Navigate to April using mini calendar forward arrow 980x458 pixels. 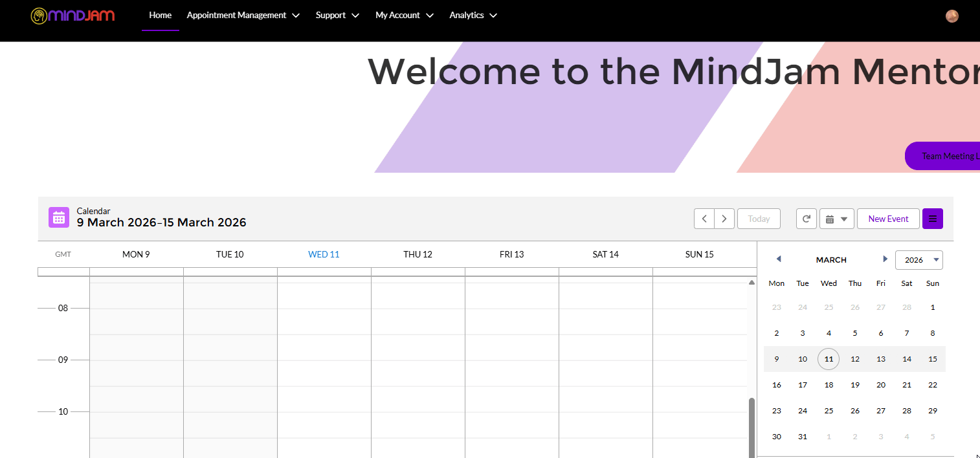(x=885, y=259)
